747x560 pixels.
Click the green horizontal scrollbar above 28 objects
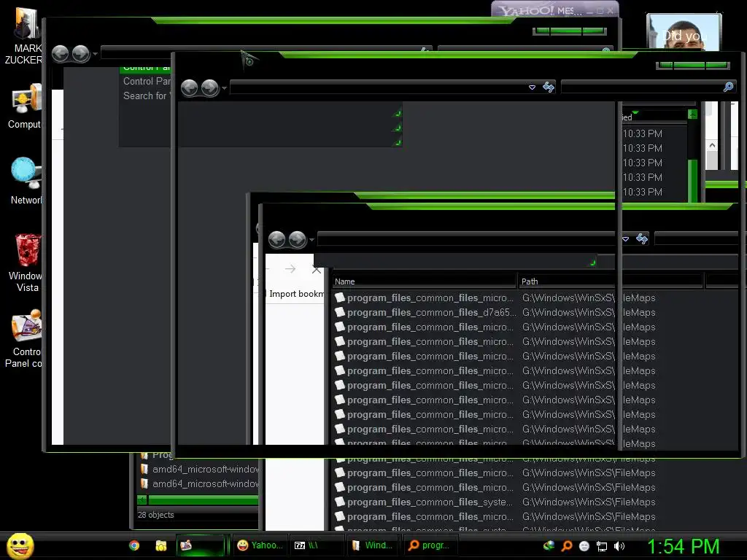[204, 500]
